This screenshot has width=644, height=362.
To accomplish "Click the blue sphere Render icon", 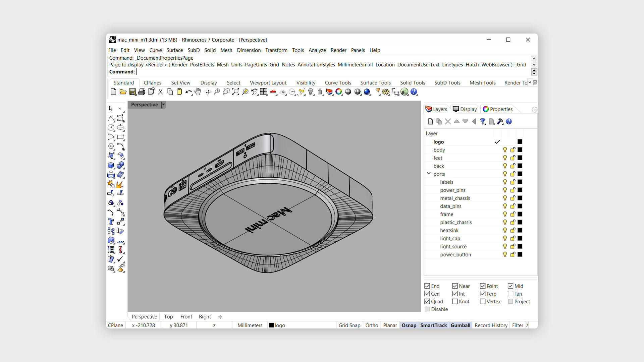I will [x=367, y=92].
